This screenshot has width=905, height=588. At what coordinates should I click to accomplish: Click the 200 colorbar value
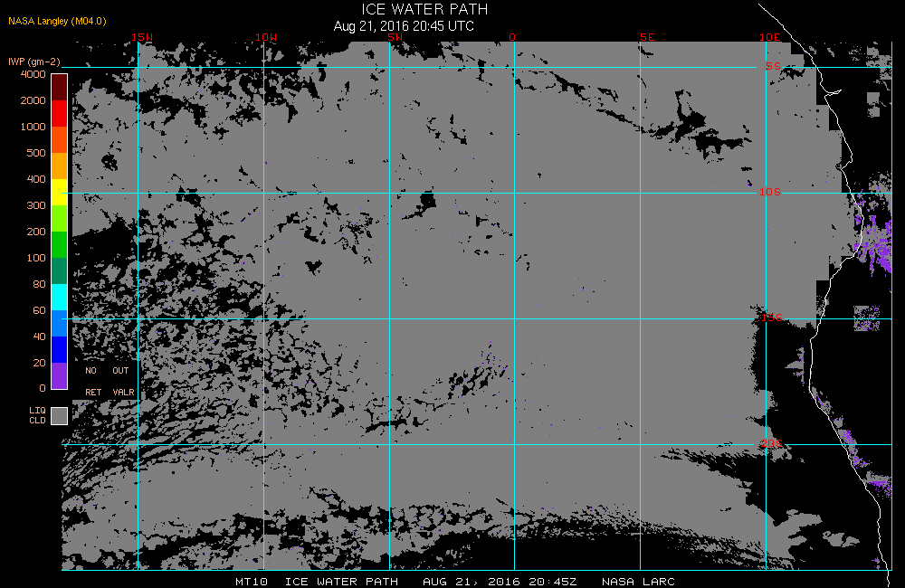point(36,232)
